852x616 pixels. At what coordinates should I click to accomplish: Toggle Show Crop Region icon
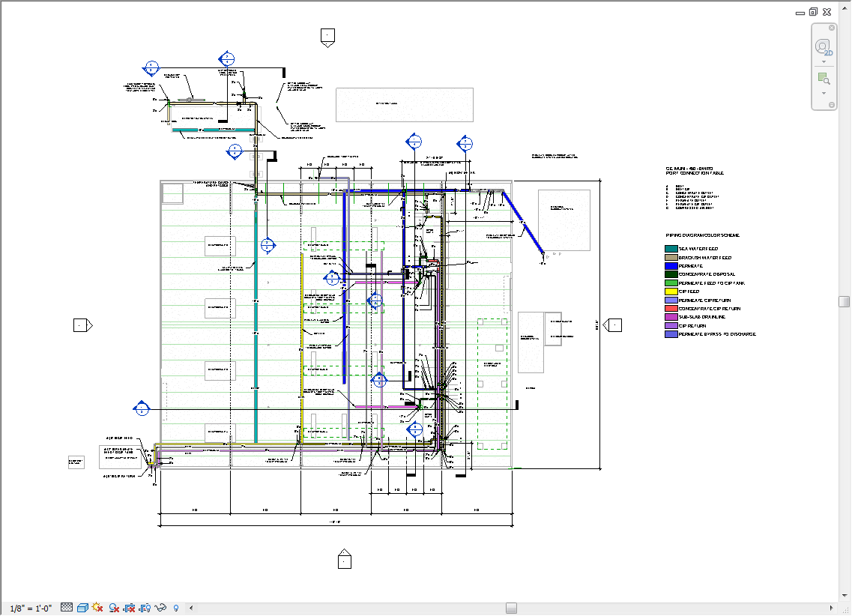click(145, 607)
